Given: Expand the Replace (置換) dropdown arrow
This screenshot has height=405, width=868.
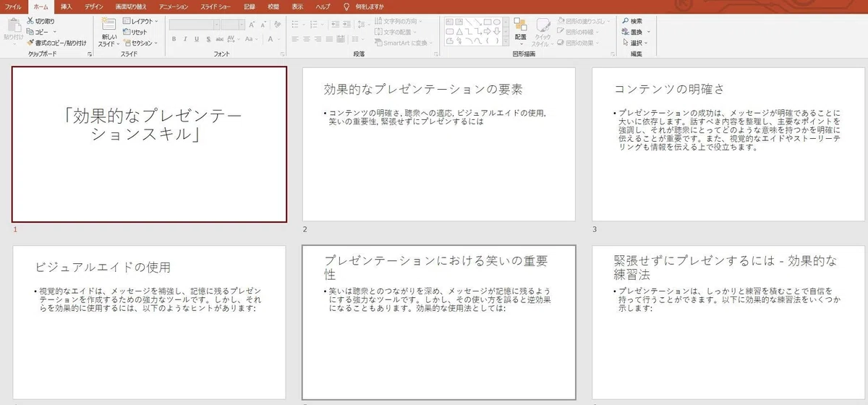Looking at the screenshot, I should (x=648, y=32).
